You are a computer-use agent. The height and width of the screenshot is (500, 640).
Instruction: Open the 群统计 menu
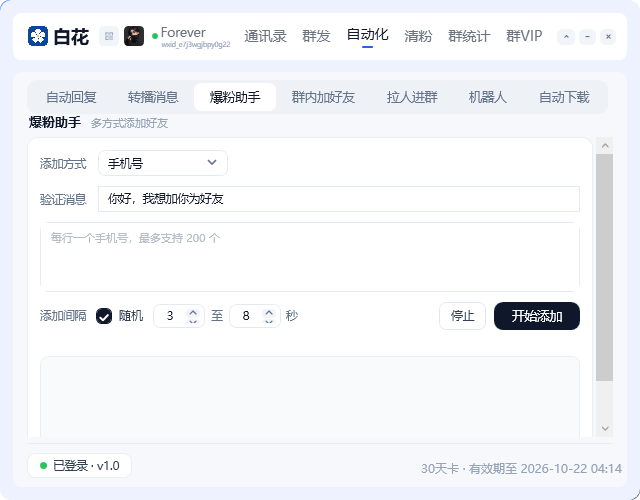pos(469,36)
